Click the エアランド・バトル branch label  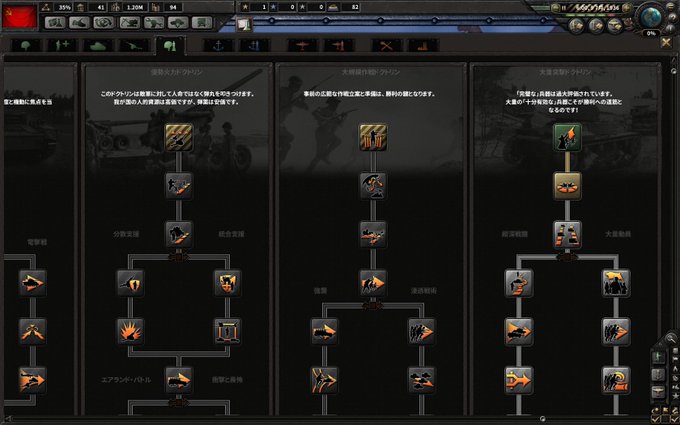[126, 380]
